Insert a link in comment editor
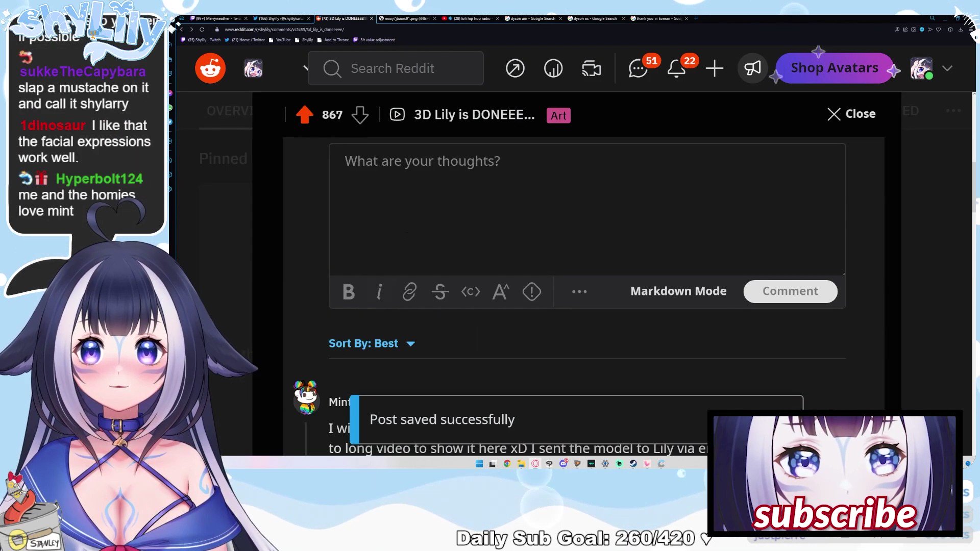Screen dimensions: 980x551 tap(409, 292)
